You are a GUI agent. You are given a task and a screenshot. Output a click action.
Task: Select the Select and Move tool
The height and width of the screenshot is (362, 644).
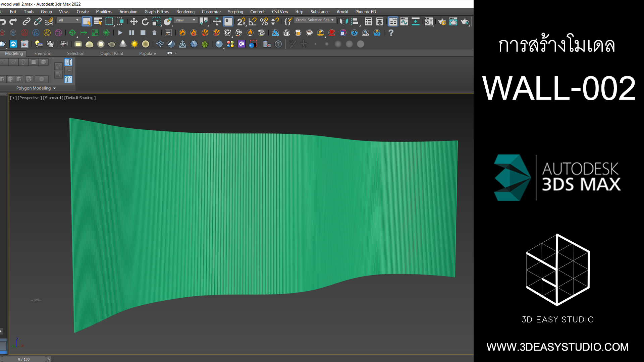click(134, 22)
